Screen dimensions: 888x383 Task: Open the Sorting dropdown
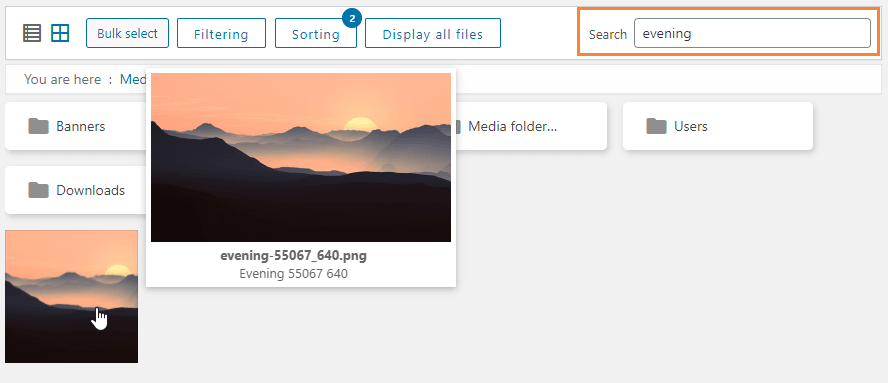tap(316, 33)
